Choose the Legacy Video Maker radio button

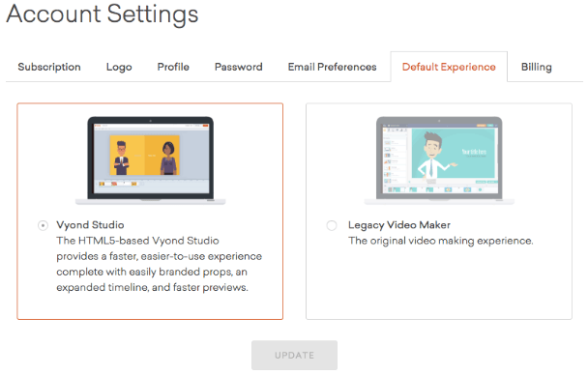[x=332, y=225]
